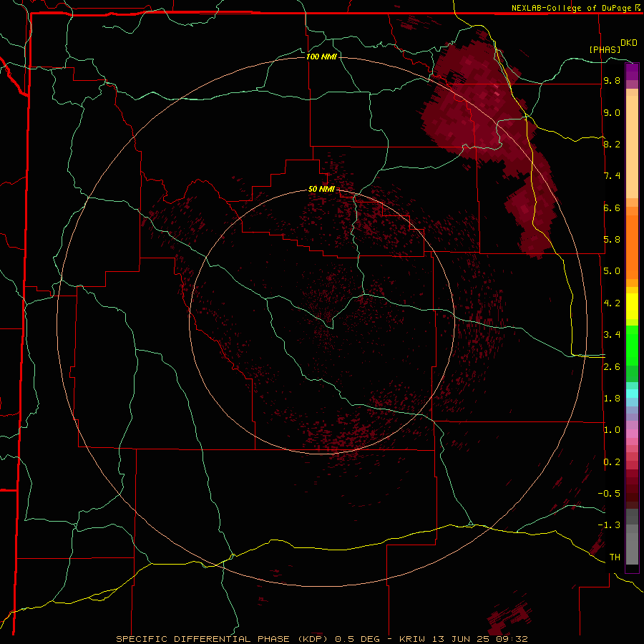
Task: Click the 6.6 value on color scale
Action: pos(612,208)
